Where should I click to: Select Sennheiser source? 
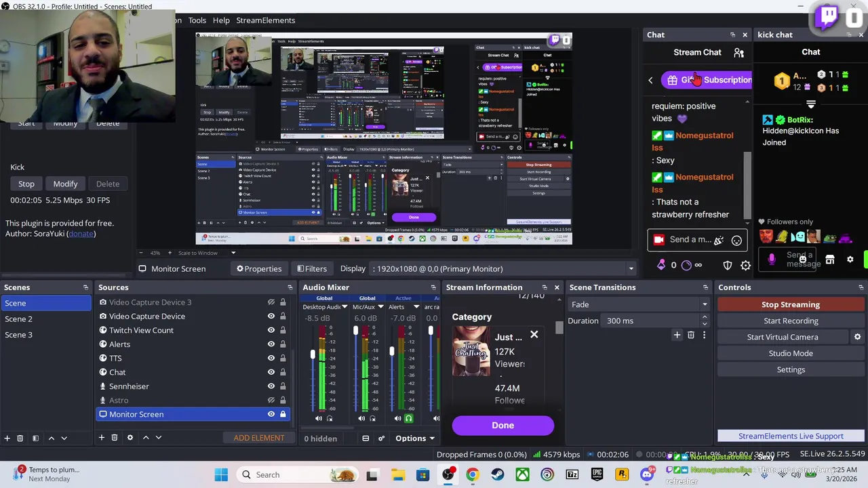point(129,386)
